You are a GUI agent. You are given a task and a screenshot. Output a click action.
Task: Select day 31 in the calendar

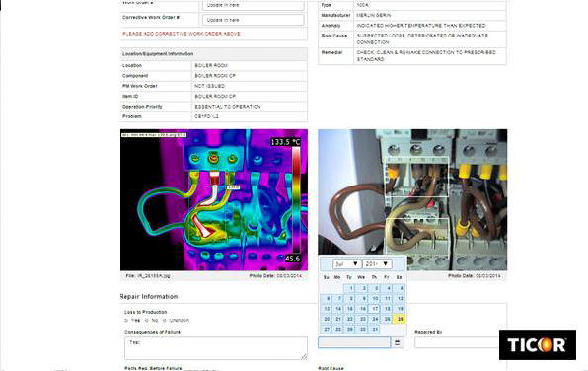(x=375, y=329)
